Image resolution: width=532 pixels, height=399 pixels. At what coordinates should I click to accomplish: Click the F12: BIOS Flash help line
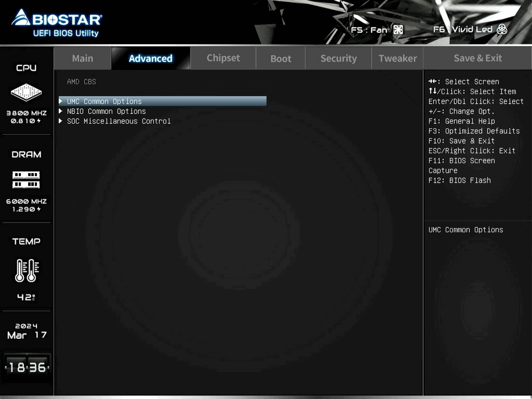pos(460,181)
